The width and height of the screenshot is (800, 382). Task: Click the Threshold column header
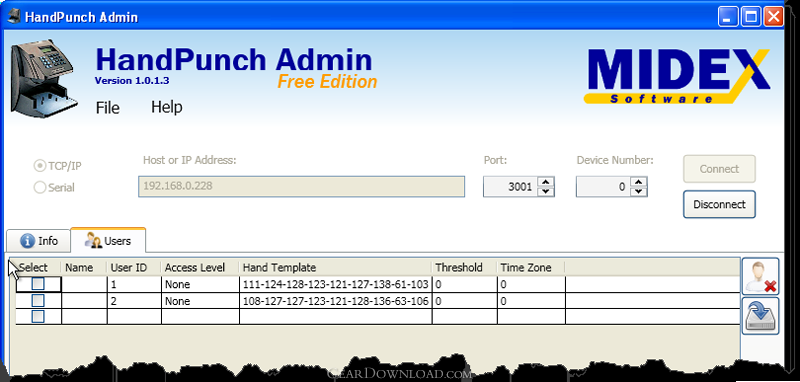pyautogui.click(x=465, y=268)
